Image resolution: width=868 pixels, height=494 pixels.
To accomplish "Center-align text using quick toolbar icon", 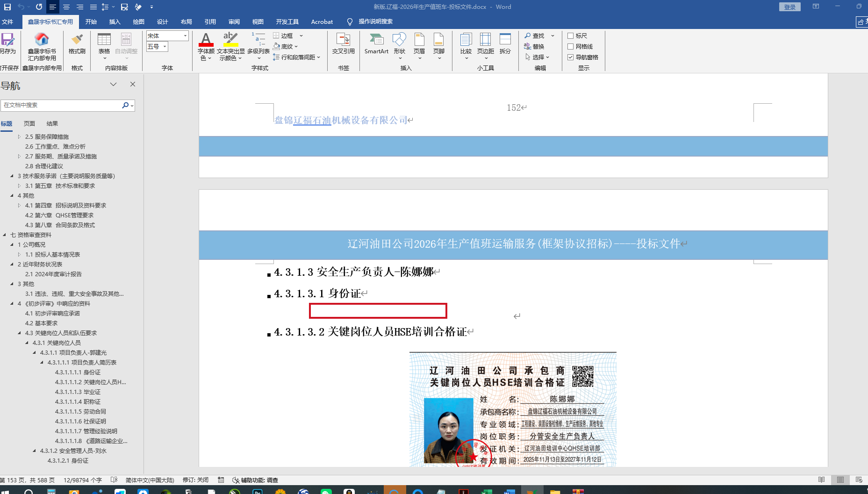I will point(66,7).
